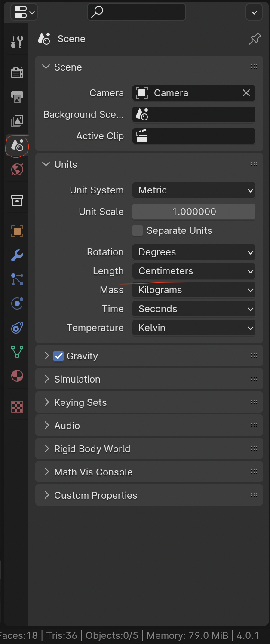Select the Camera object field
This screenshot has height=644, width=270.
(187, 93)
